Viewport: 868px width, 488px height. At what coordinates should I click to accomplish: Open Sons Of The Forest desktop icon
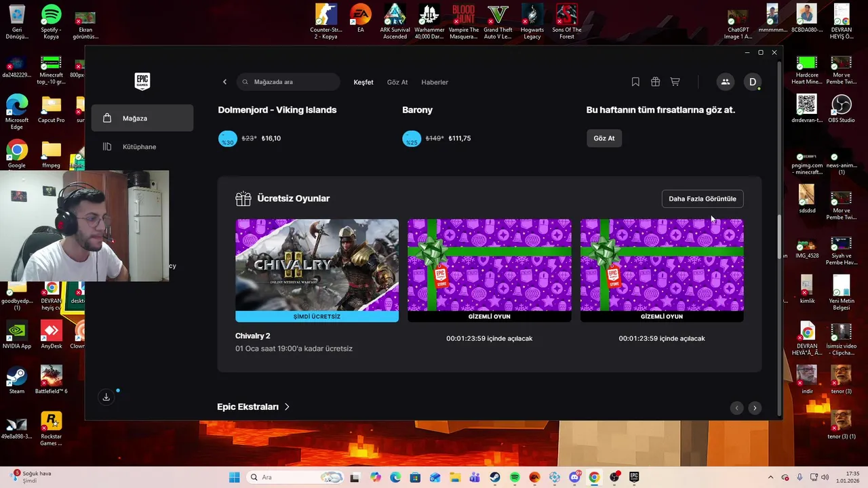point(567,22)
